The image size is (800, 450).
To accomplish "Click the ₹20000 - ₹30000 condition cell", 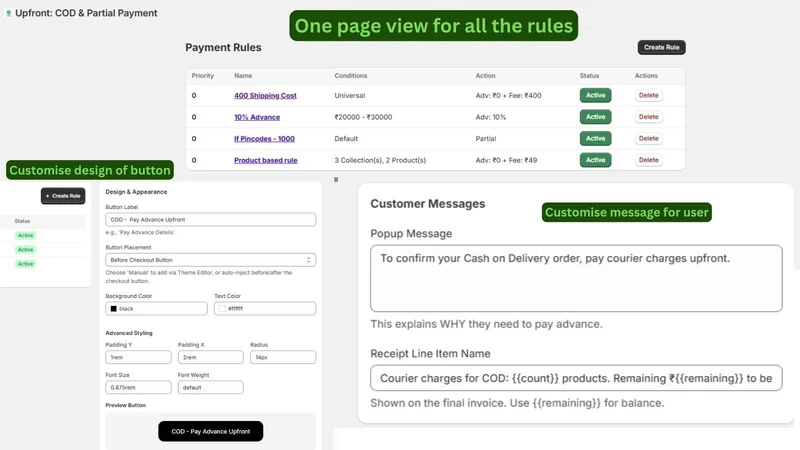I will 363,117.
